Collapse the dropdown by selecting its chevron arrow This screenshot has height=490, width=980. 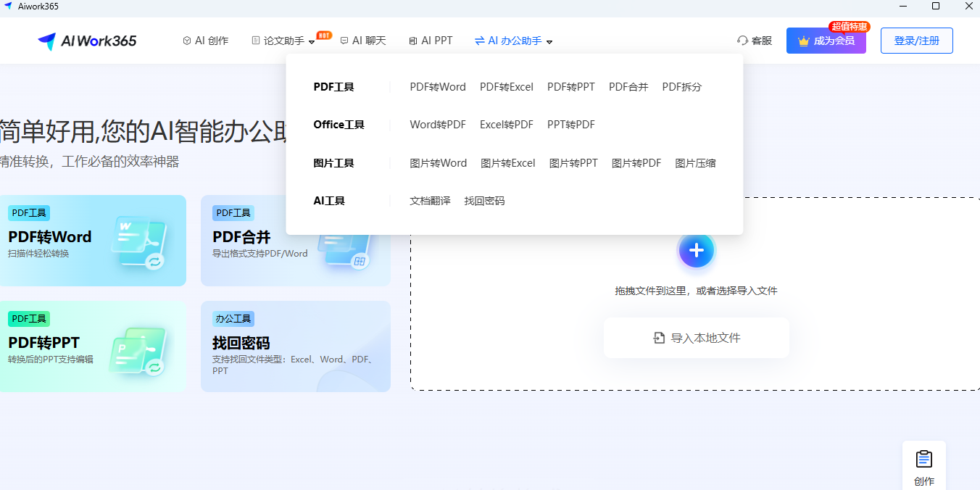549,42
